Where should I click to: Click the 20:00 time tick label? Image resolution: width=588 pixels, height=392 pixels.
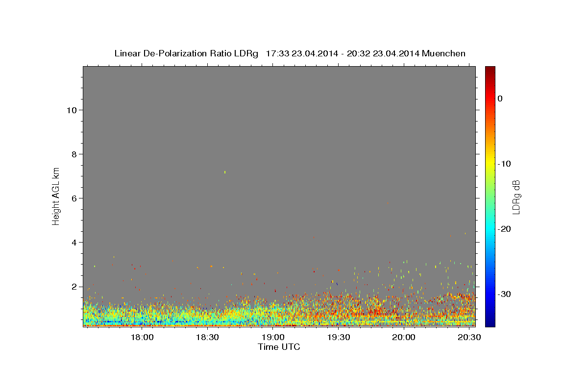(404, 338)
